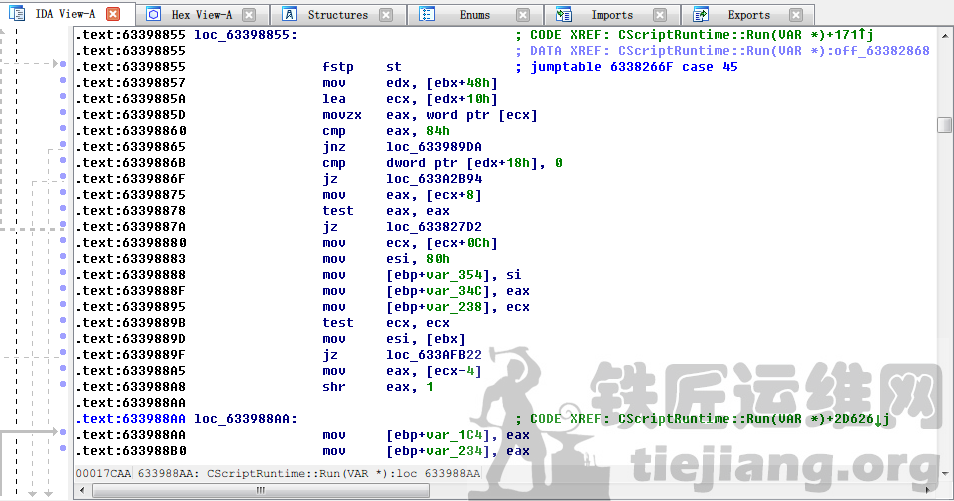Click the breakpoint dot at address 6339886B
This screenshot has width=954, height=501.
[63, 160]
